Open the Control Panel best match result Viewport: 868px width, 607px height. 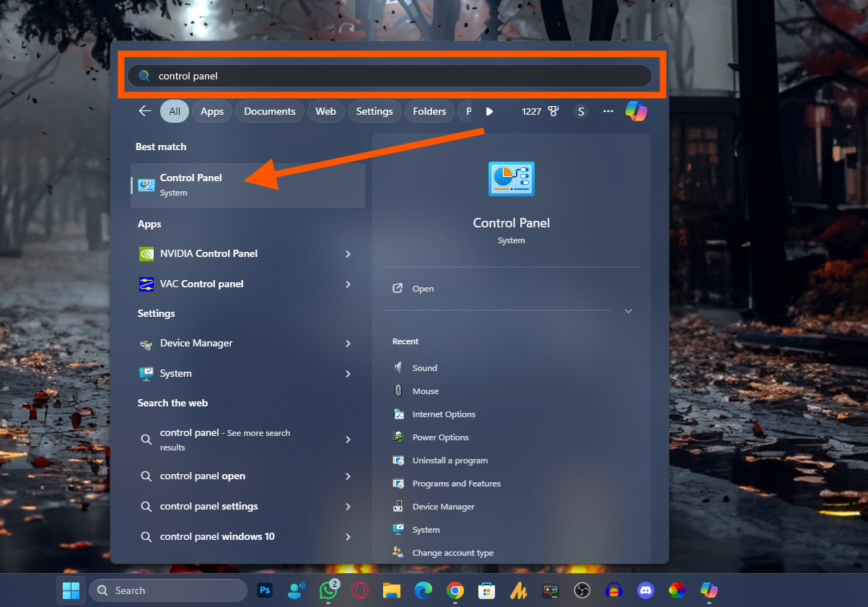[x=247, y=185]
